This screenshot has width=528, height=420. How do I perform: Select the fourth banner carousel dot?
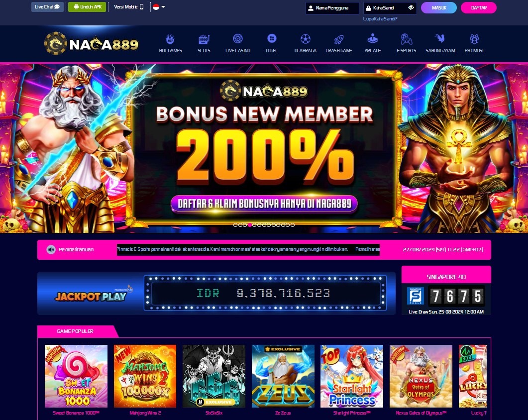249,225
